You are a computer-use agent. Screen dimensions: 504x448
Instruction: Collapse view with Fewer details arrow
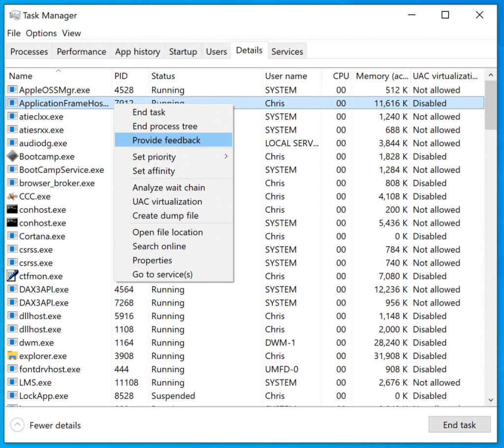[x=17, y=425]
